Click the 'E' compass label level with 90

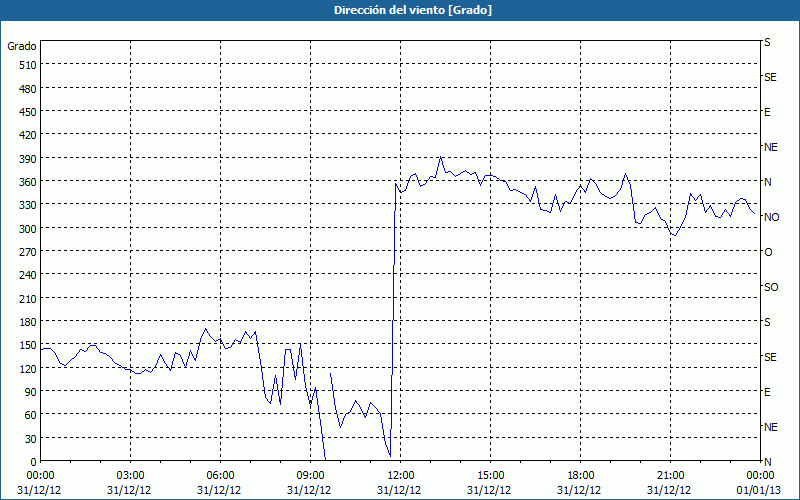(767, 392)
